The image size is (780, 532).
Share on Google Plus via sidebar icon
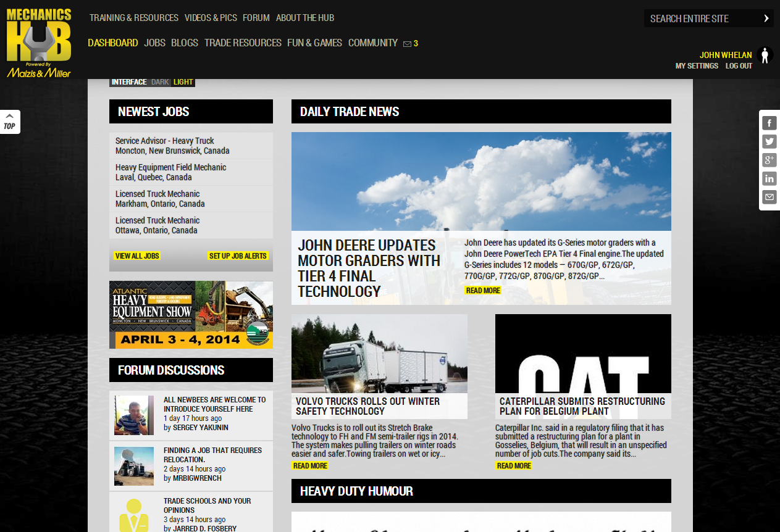pos(769,160)
